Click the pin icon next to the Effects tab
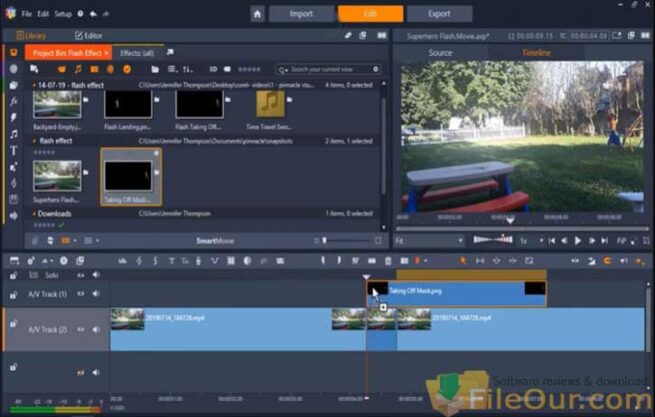The height and width of the screenshot is (417, 655). [170, 53]
